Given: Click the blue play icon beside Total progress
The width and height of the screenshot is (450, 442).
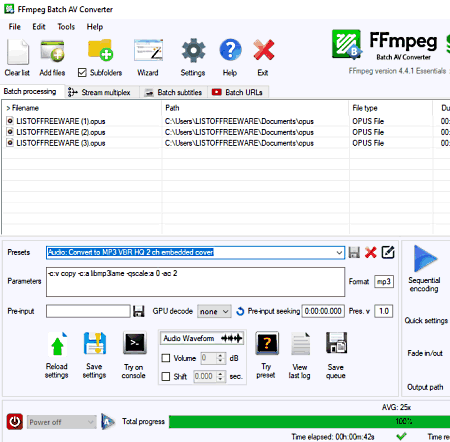Looking at the screenshot, I should pos(107,422).
